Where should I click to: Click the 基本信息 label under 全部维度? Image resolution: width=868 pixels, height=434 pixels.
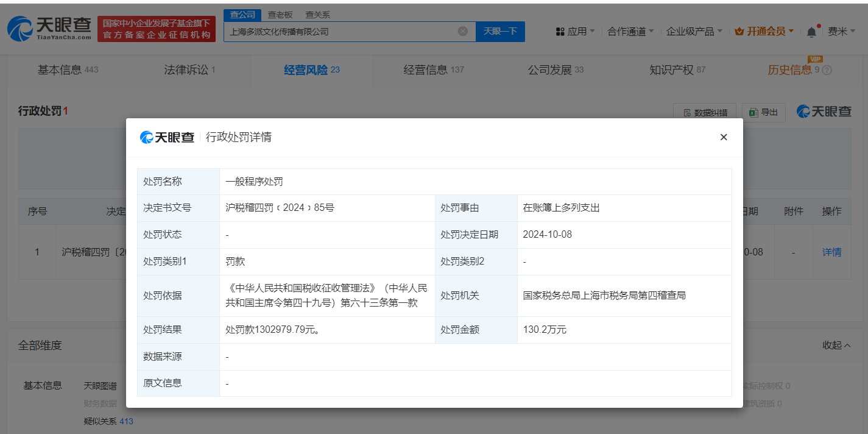coord(43,386)
